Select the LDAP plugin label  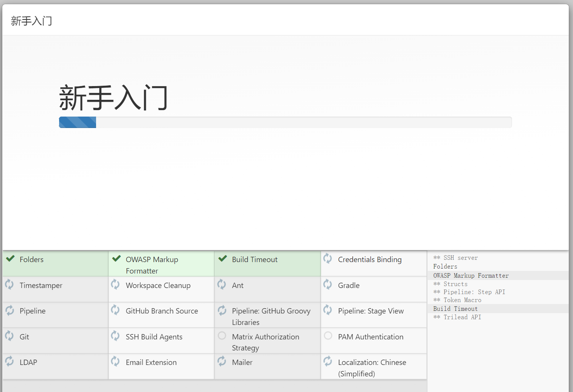(29, 362)
